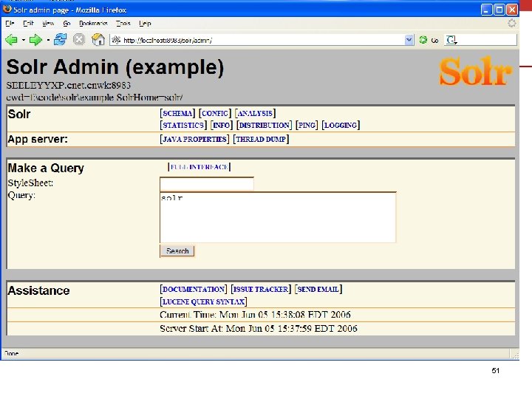Click the Solr Admin (example) heading
This screenshot has height=399, width=532.
(115, 66)
